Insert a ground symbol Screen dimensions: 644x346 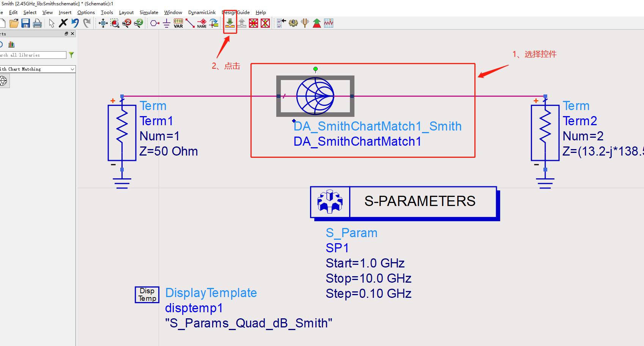pyautogui.click(x=166, y=23)
